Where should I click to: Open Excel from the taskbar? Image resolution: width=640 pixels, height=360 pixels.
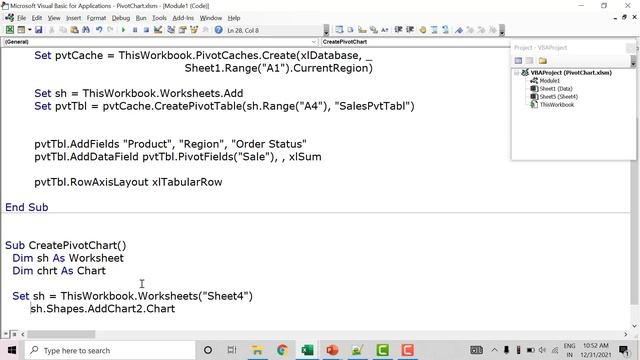pos(307,350)
